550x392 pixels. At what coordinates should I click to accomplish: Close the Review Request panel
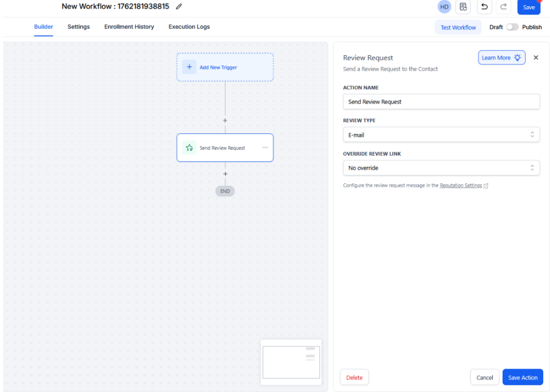(x=536, y=58)
